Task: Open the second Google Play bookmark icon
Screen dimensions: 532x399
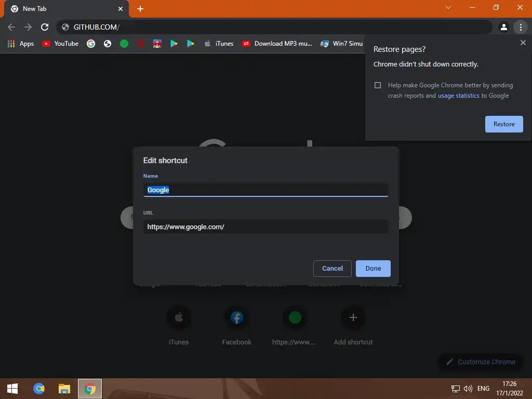Action: [191, 44]
